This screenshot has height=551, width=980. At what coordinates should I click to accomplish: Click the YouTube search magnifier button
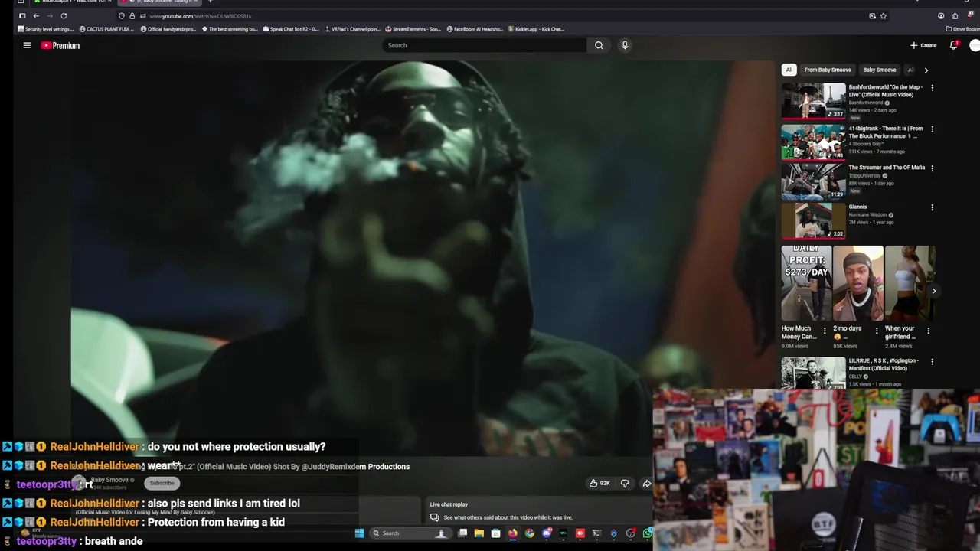[x=599, y=45]
